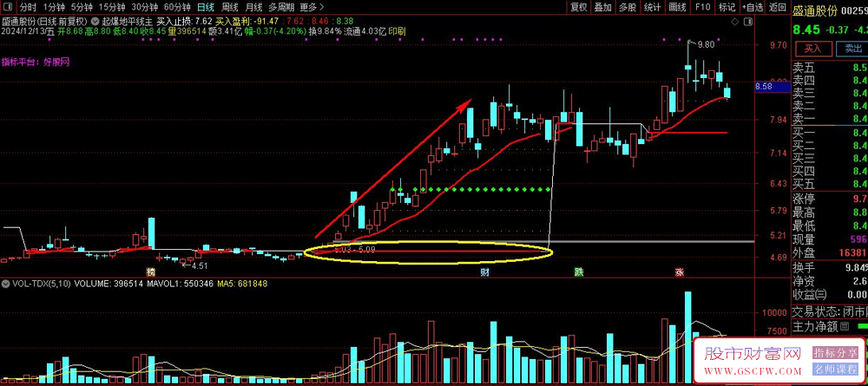Click the 净资 net asset row
The image size is (868, 386).
830,281
